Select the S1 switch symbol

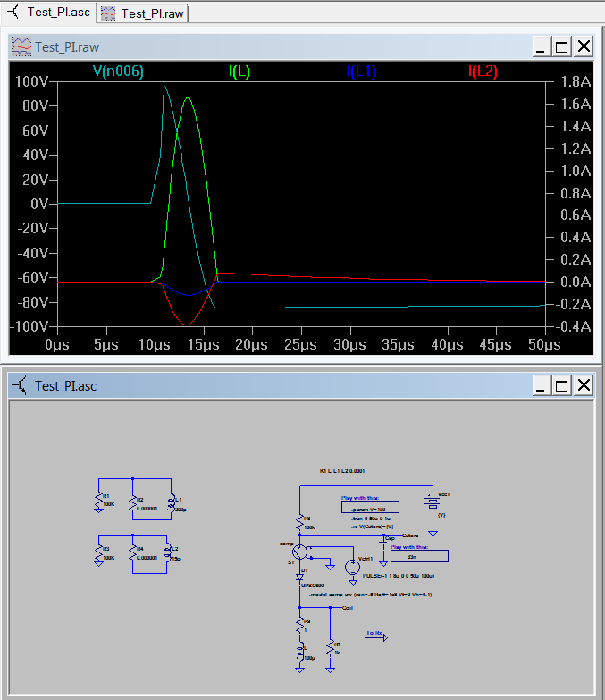coord(300,552)
